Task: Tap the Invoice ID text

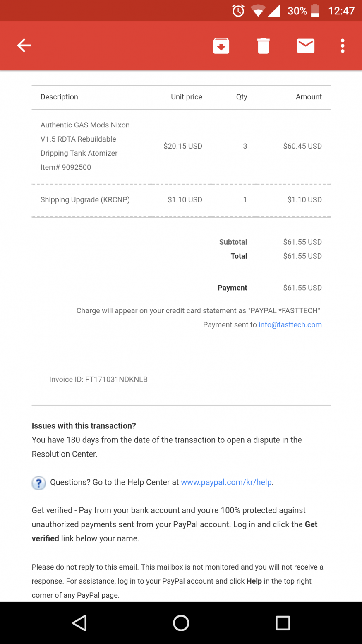Action: pos(98,379)
